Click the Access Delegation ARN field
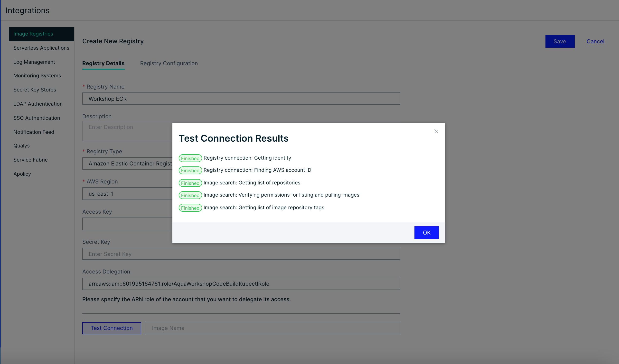 (241, 284)
